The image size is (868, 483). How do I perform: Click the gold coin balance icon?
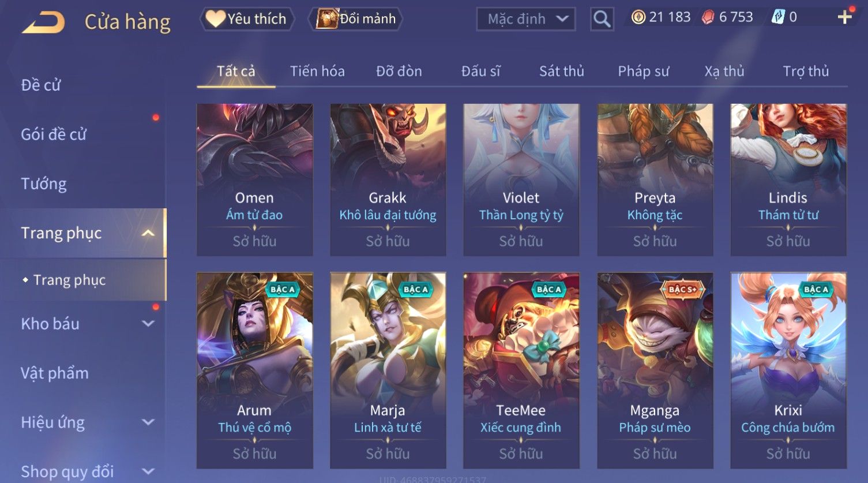638,17
